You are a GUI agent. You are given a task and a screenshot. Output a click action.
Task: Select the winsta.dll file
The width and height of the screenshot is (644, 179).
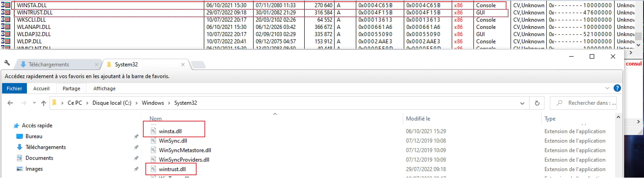click(170, 131)
